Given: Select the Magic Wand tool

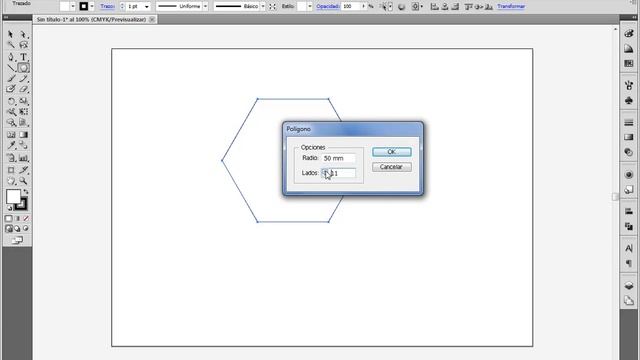Looking at the screenshot, I should (x=11, y=45).
